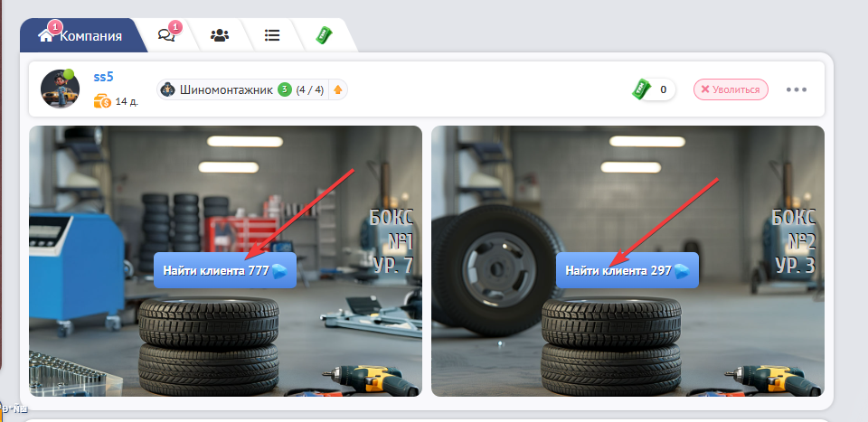Open the ss5 profile link

(x=104, y=78)
